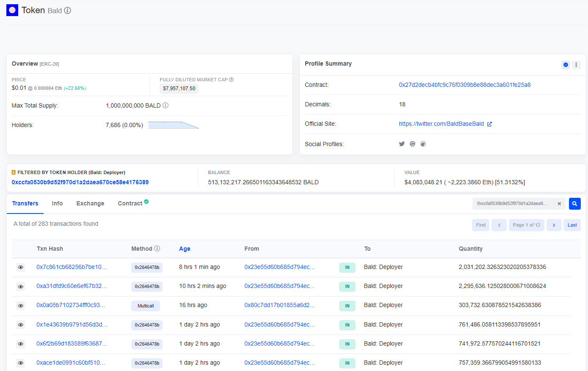
Task: Click Bald: Deployer in 10 hrs 2 mins row
Action: 383,286
